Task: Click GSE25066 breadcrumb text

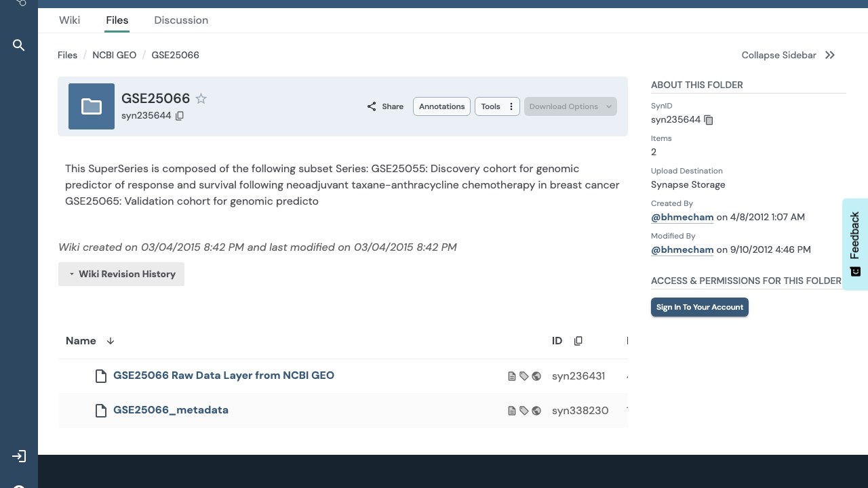Action: (176, 55)
